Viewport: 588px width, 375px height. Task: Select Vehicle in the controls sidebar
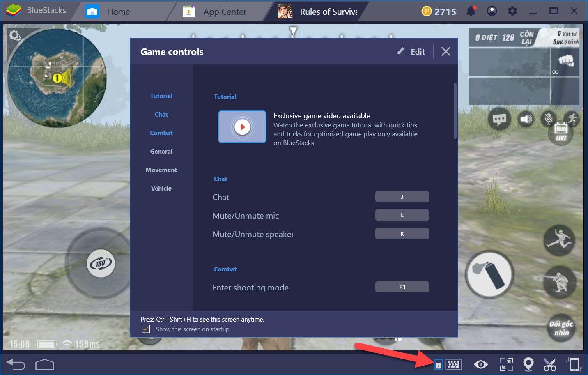(x=161, y=189)
